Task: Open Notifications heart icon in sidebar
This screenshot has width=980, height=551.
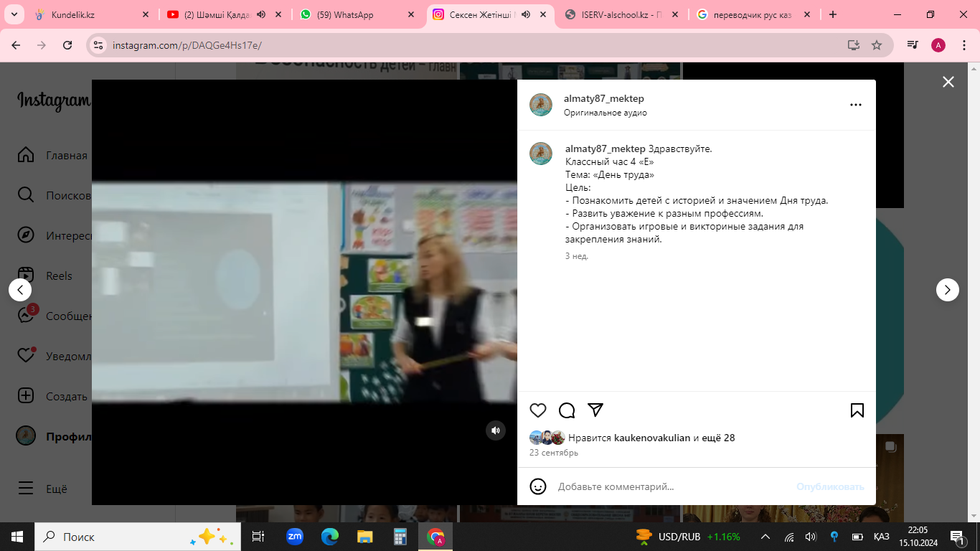Action: (26, 356)
